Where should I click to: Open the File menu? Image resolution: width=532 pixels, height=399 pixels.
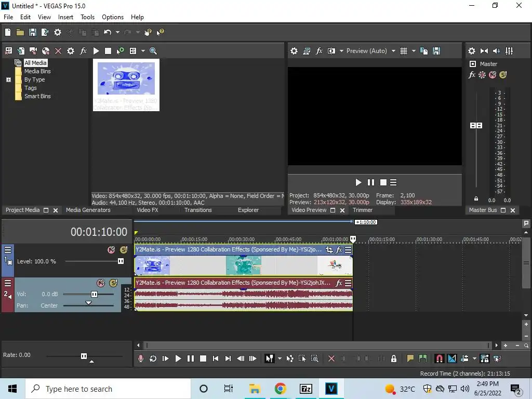click(8, 17)
